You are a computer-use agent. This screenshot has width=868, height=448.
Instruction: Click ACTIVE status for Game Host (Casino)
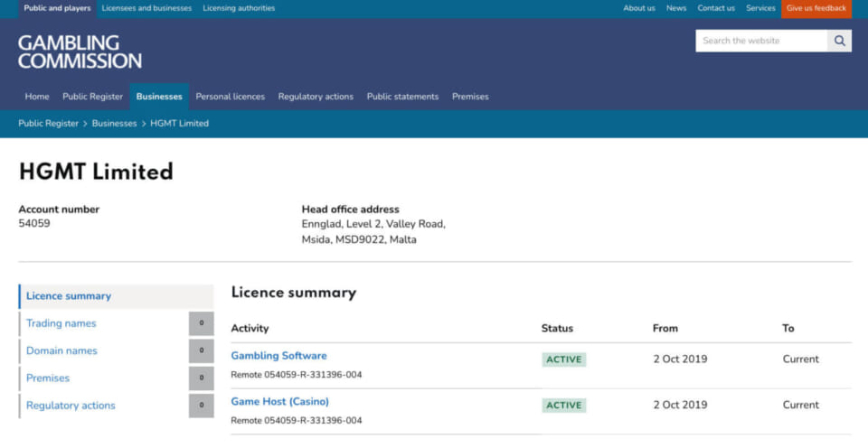pos(563,406)
